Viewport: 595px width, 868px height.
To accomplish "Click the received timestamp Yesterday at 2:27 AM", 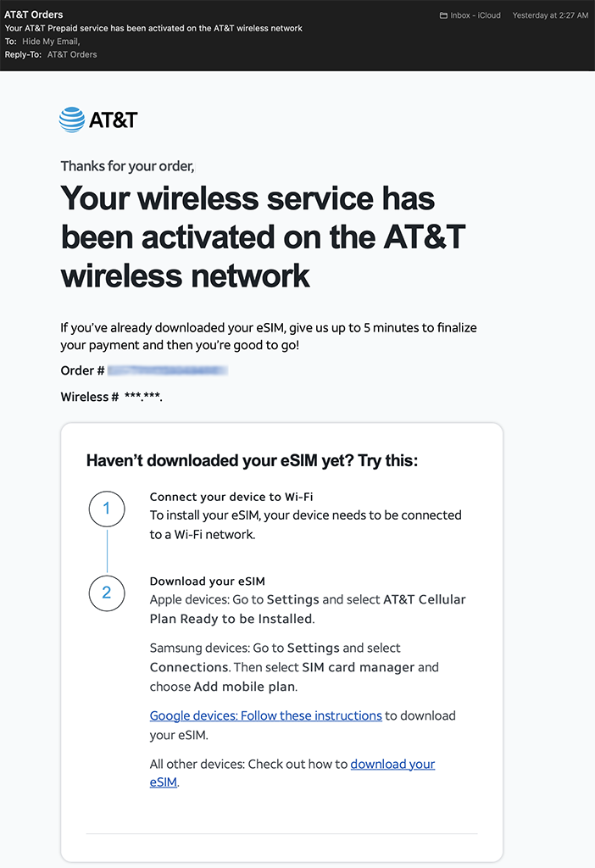I will coord(550,15).
